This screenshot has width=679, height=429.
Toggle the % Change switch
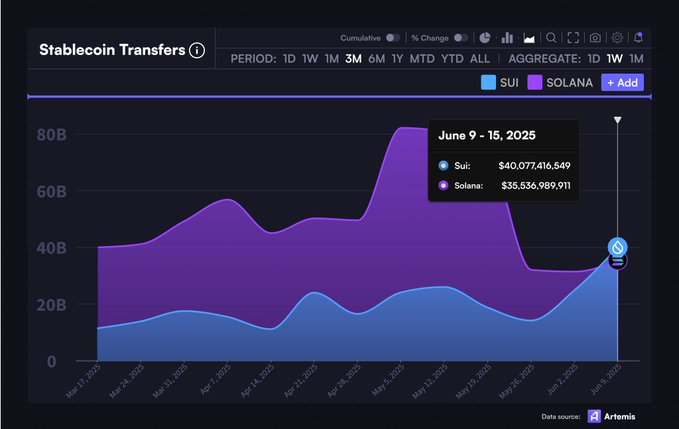(x=461, y=38)
